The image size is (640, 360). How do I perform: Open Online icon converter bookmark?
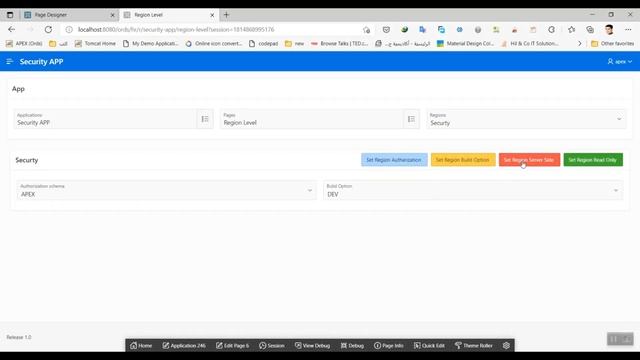[214, 43]
